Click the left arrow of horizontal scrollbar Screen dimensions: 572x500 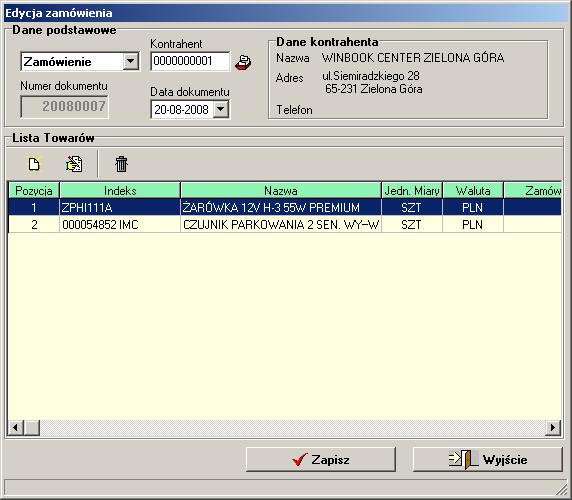pos(16,427)
